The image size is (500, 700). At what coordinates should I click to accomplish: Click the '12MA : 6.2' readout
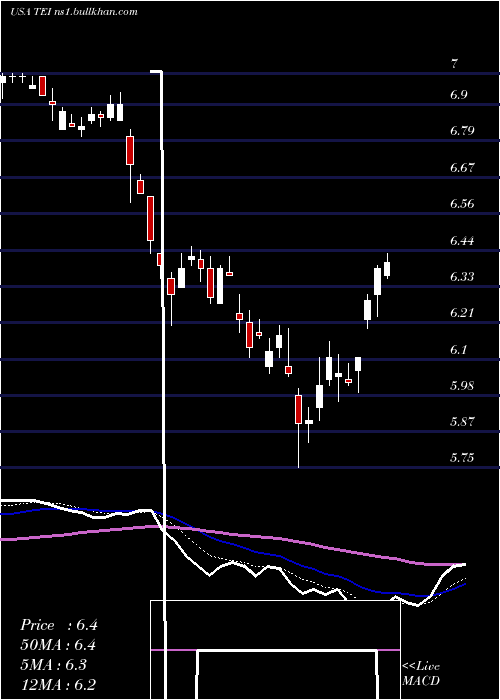[x=58, y=684]
